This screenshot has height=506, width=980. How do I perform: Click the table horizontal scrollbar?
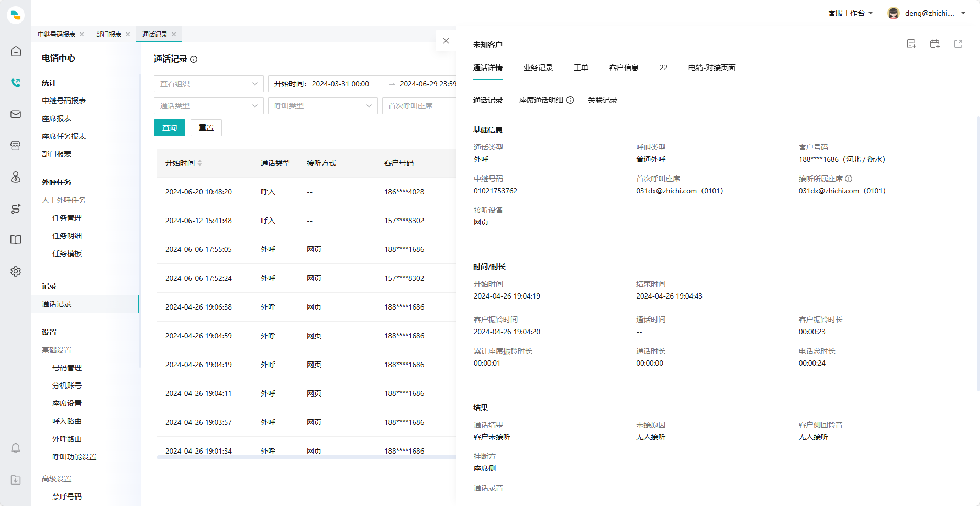pos(307,457)
